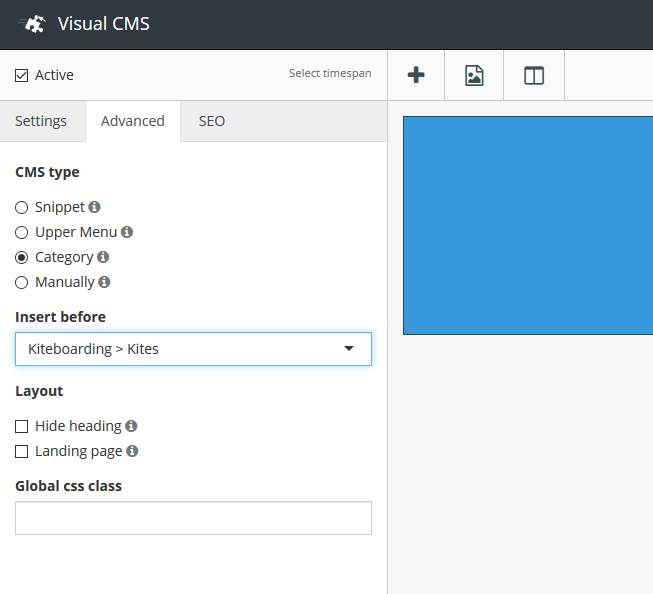Click info icon beside Manually option
653x594 pixels.
point(104,282)
